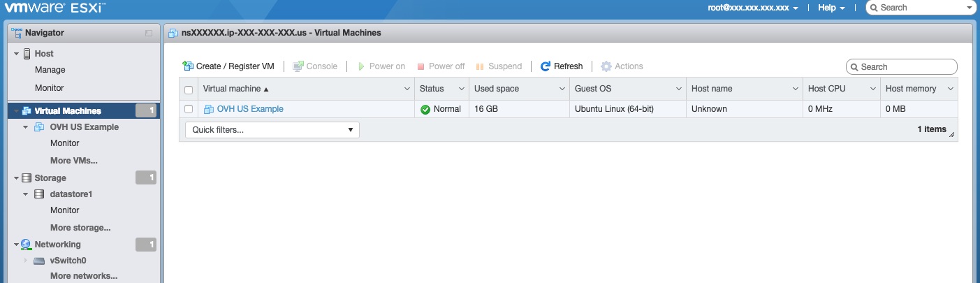Click the Virtual Machines title bar icon
Image resolution: width=980 pixels, height=283 pixels.
pyautogui.click(x=173, y=33)
